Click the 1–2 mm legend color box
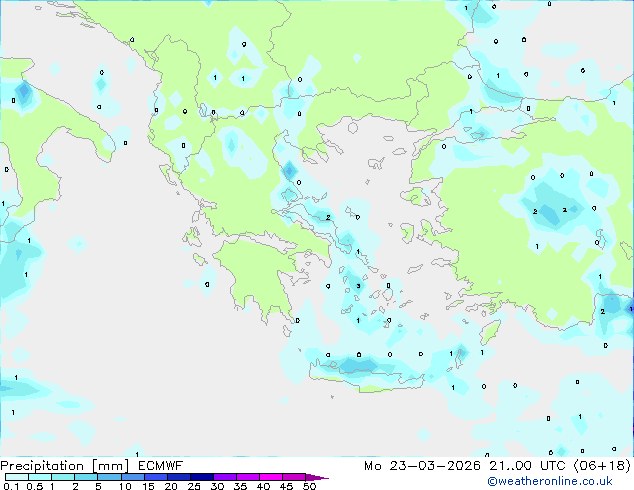 click(63, 477)
